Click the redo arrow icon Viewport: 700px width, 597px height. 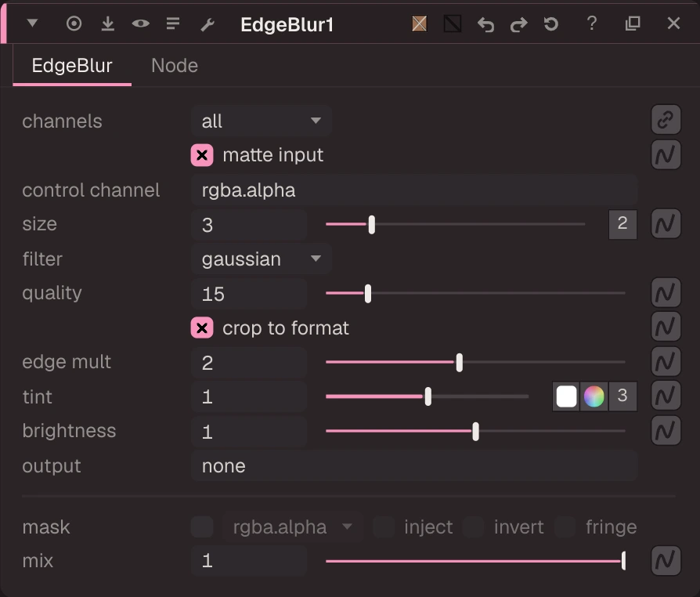pos(518,24)
